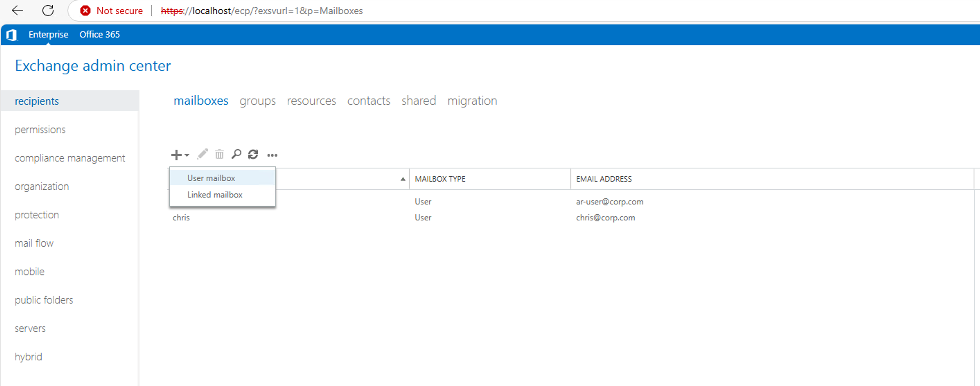This screenshot has width=980, height=386.
Task: Reload the page with refresh icon
Action: [x=48, y=11]
